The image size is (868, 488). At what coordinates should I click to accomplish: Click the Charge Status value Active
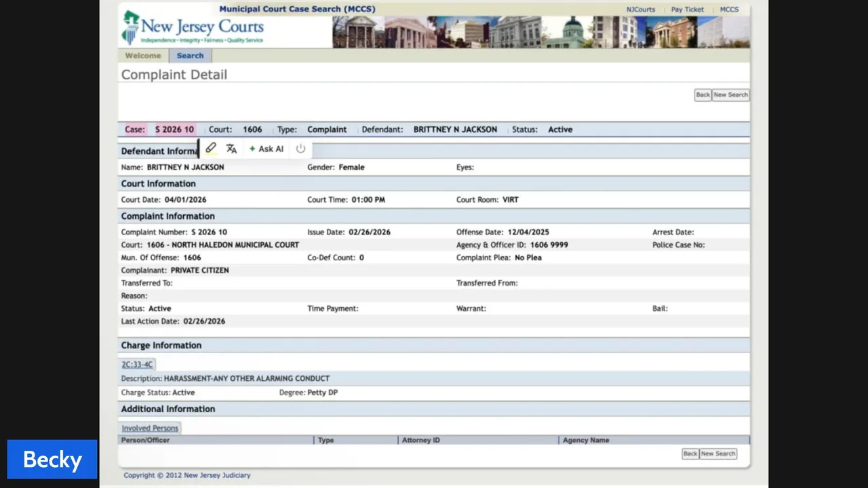[x=184, y=392]
